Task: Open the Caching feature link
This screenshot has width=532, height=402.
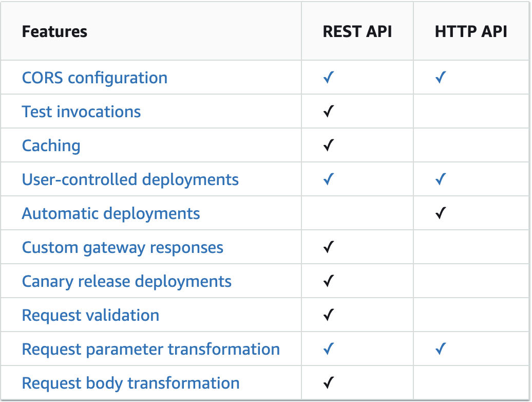Action: (51, 146)
